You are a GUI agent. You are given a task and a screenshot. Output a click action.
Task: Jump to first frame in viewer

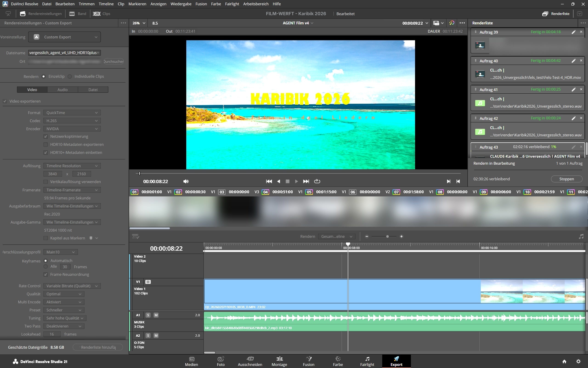click(269, 181)
